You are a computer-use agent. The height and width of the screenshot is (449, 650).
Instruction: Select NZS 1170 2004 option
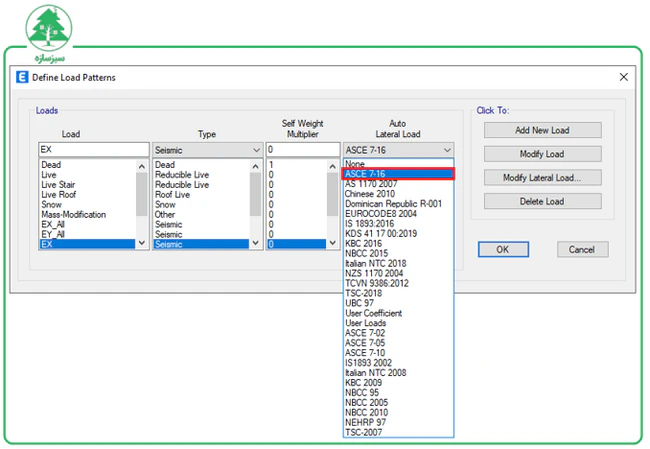click(x=398, y=273)
